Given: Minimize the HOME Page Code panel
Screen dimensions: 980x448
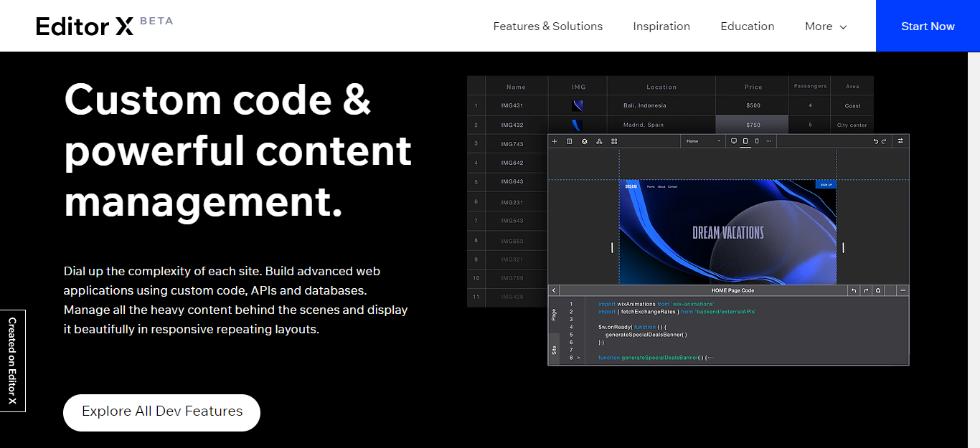Looking at the screenshot, I should pyautogui.click(x=903, y=290).
